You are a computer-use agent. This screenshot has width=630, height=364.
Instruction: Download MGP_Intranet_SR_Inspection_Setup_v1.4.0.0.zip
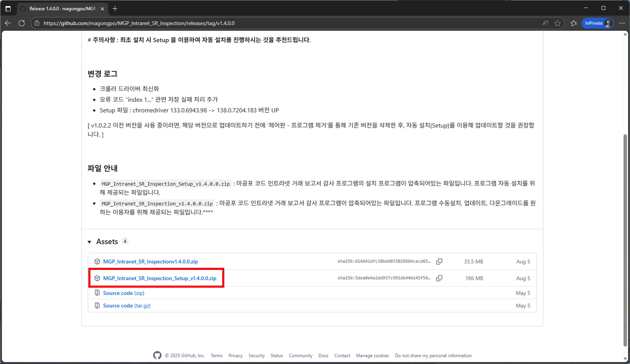160,278
